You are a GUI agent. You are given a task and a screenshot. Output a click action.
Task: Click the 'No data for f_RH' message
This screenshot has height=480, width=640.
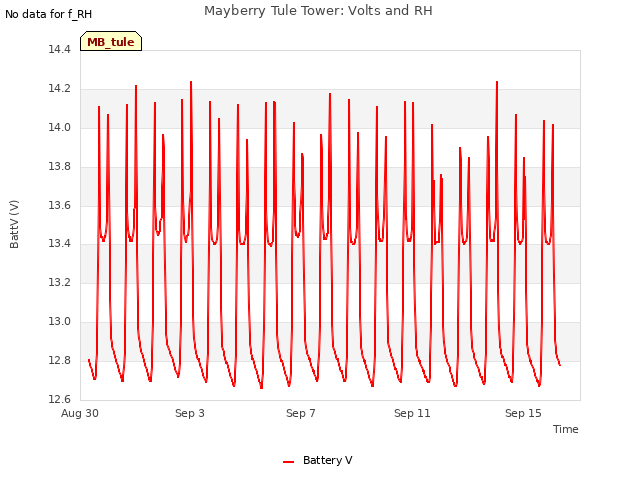coord(49,14)
